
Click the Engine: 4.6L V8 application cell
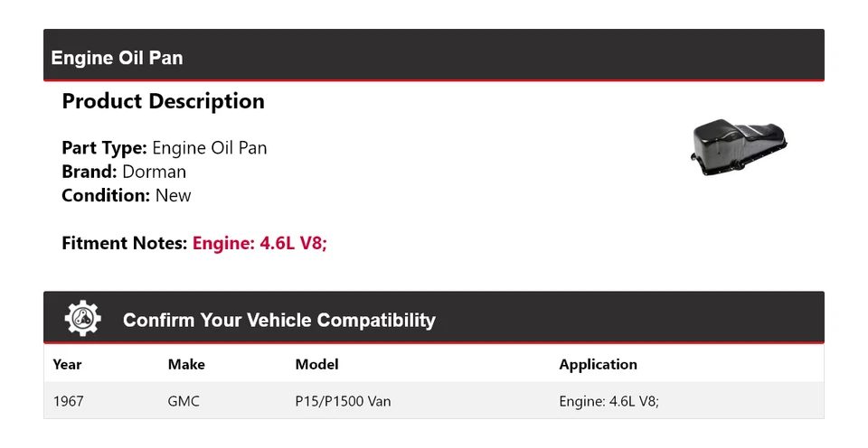click(609, 401)
